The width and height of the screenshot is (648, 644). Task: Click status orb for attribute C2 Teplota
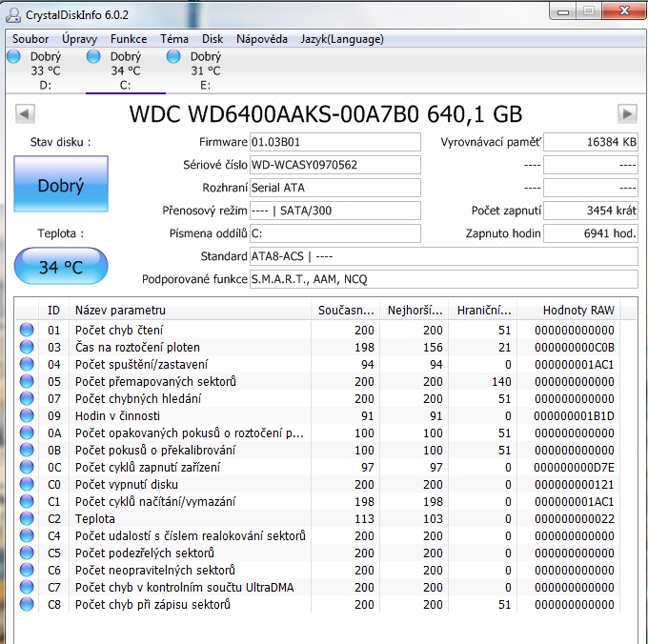(x=27, y=518)
